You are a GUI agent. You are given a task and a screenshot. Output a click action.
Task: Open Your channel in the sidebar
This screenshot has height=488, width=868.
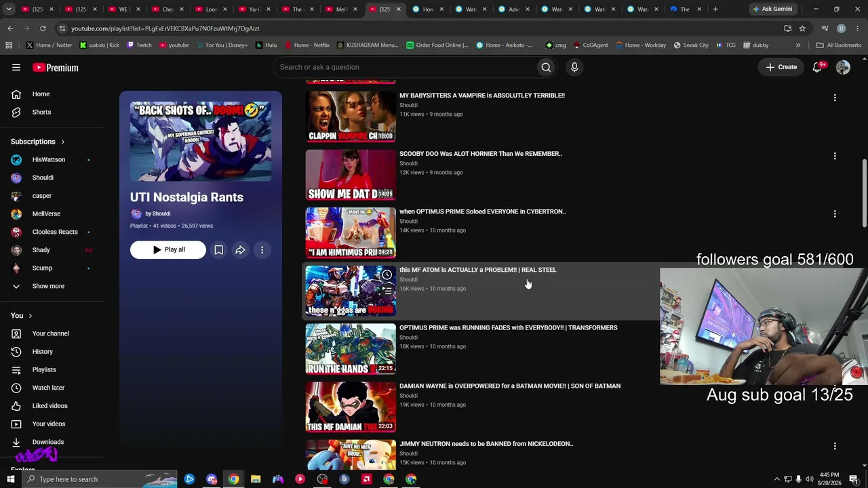tap(50, 333)
